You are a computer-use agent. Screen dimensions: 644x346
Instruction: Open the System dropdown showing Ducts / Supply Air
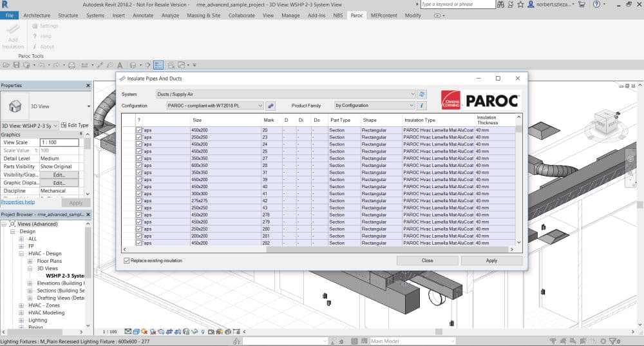coord(285,94)
